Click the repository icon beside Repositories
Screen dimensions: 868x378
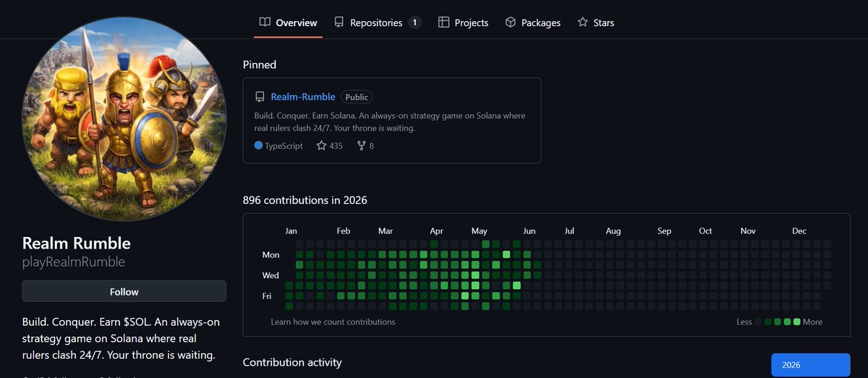point(339,22)
